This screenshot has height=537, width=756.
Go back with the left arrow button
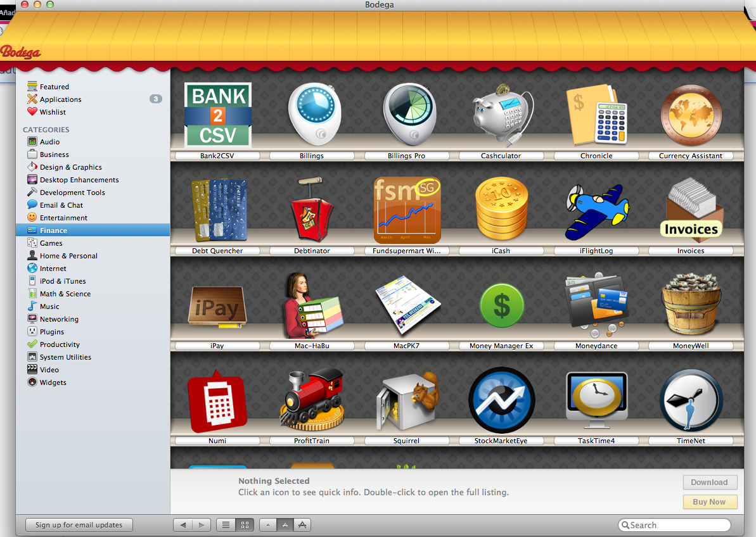click(x=183, y=525)
